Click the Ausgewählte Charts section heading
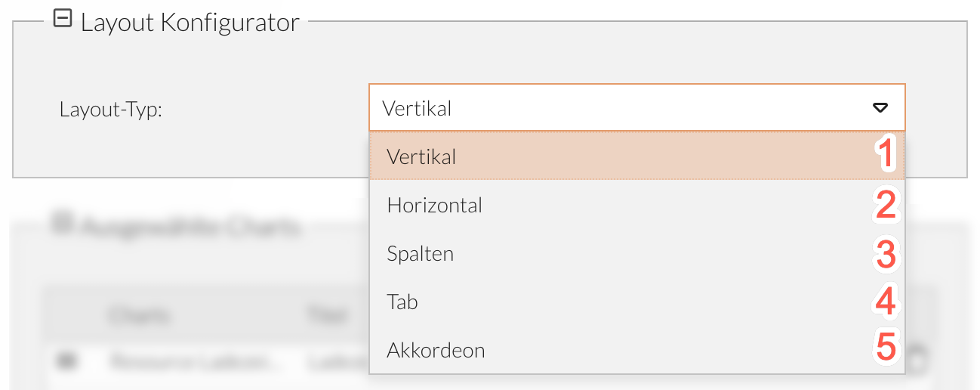 tap(190, 225)
